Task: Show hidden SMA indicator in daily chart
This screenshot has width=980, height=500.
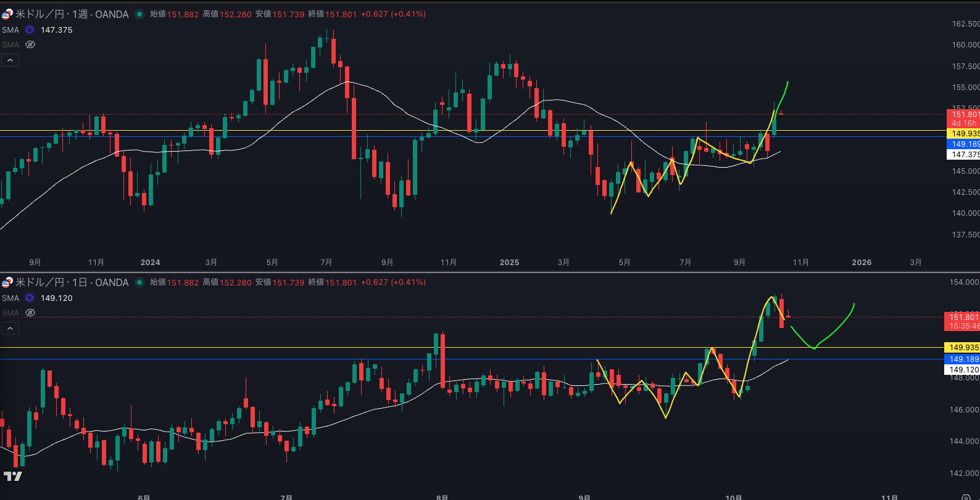Action: tap(30, 313)
